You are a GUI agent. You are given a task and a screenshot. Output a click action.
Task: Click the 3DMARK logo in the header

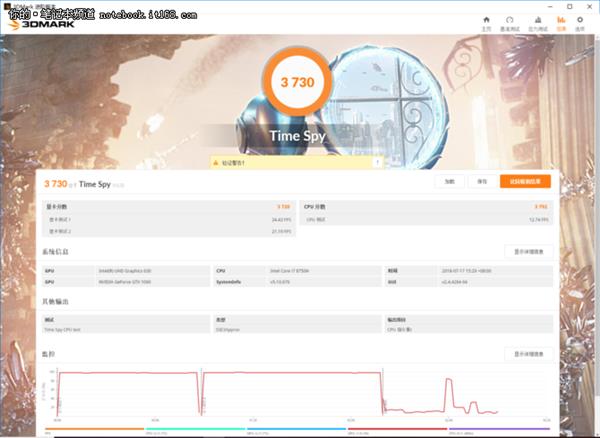tap(41, 24)
